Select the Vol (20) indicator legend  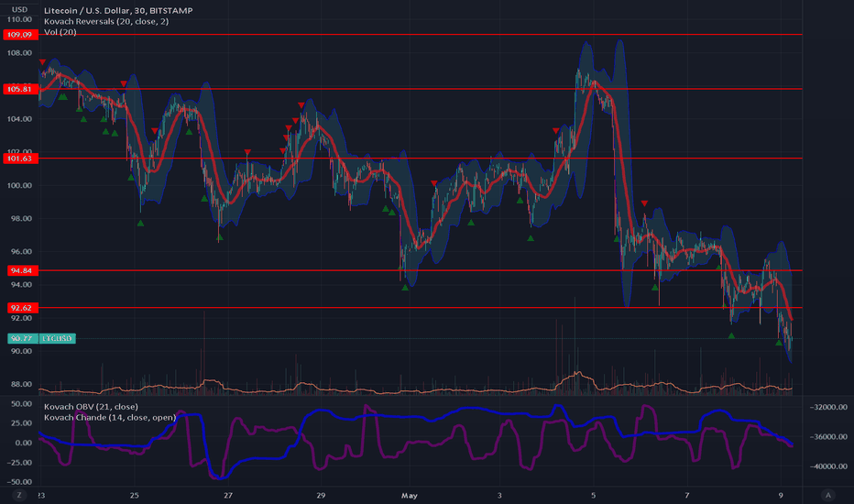(60, 32)
